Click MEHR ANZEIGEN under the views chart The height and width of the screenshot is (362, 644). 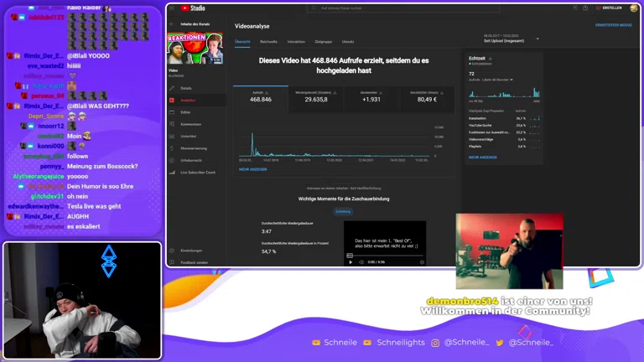pyautogui.click(x=253, y=169)
